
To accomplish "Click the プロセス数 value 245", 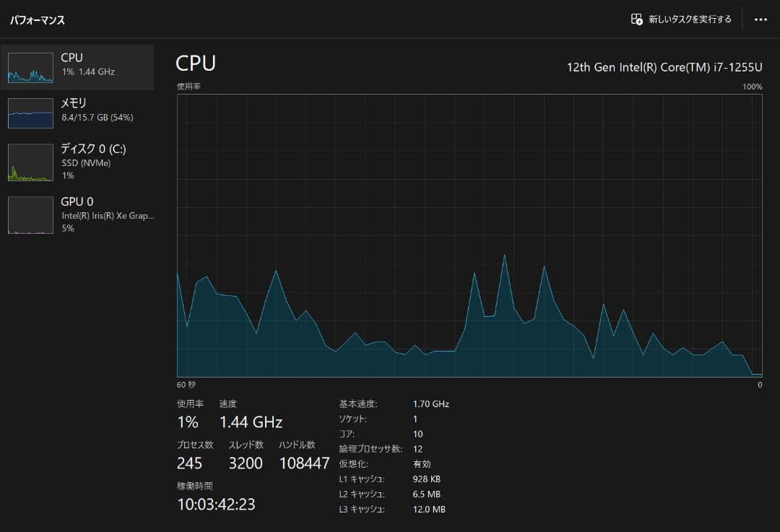I will tap(189, 463).
